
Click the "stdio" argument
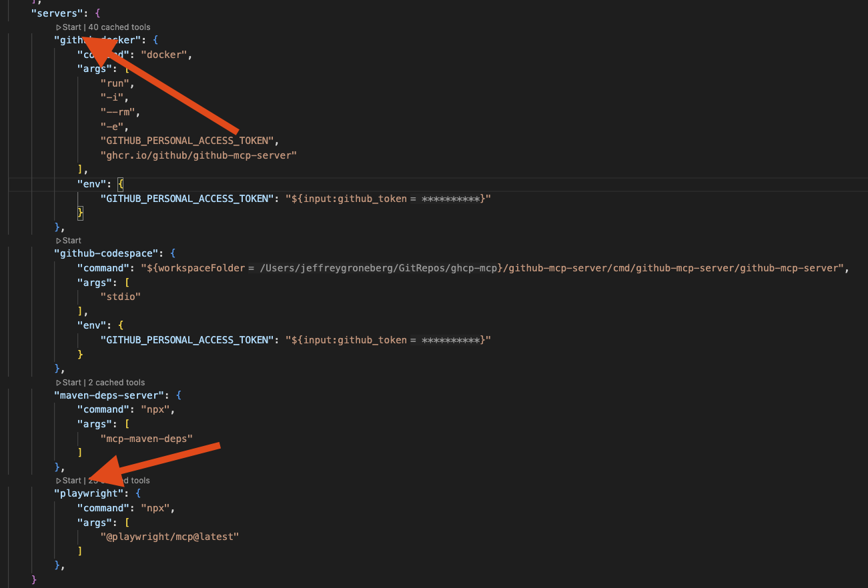(x=120, y=297)
